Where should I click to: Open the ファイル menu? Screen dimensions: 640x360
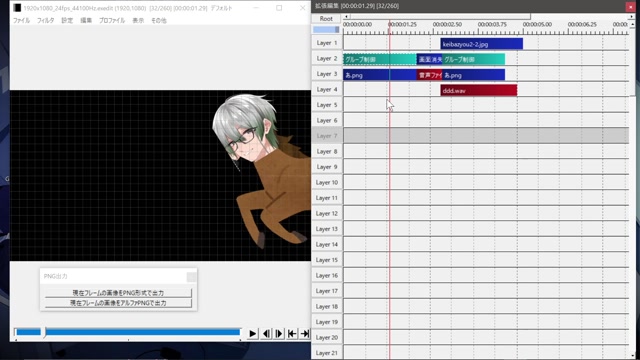tap(21, 20)
